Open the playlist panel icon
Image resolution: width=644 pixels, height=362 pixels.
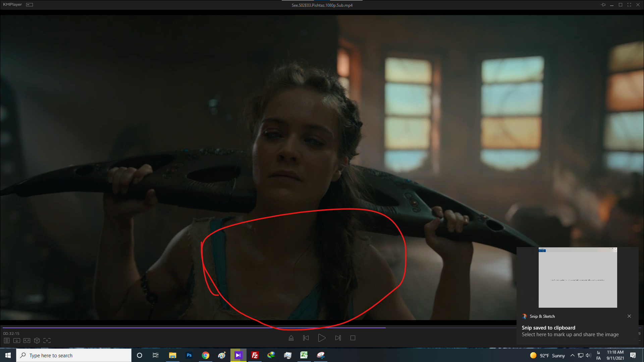coord(7,341)
